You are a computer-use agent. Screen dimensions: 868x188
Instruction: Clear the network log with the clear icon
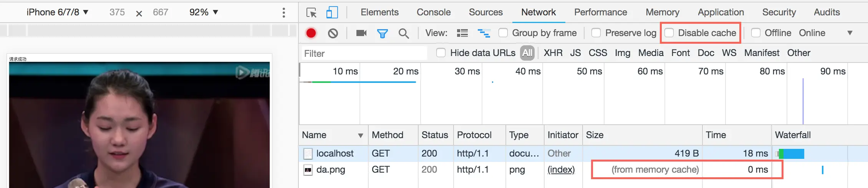coord(333,33)
